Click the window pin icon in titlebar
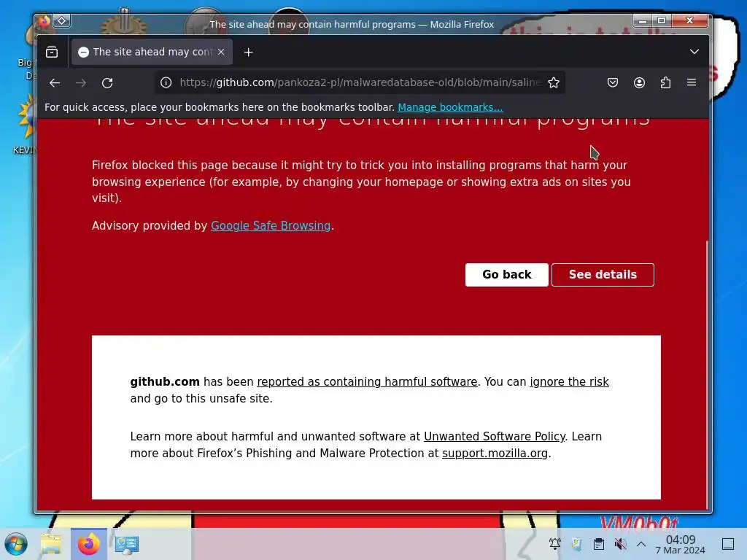Screen dimensions: 747x560 [61, 21]
